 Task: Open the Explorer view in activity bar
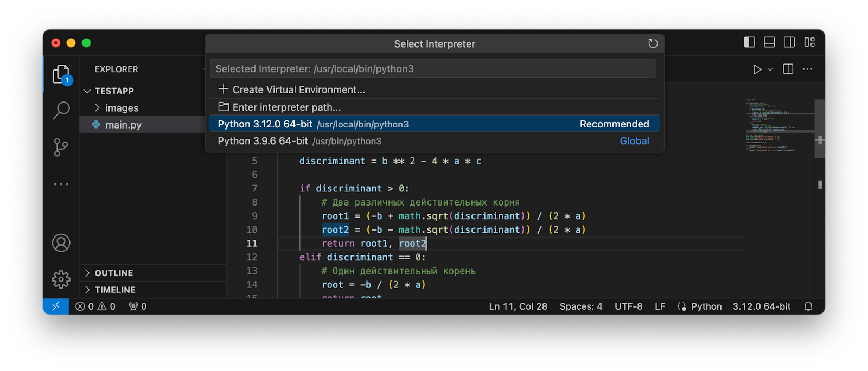point(61,74)
